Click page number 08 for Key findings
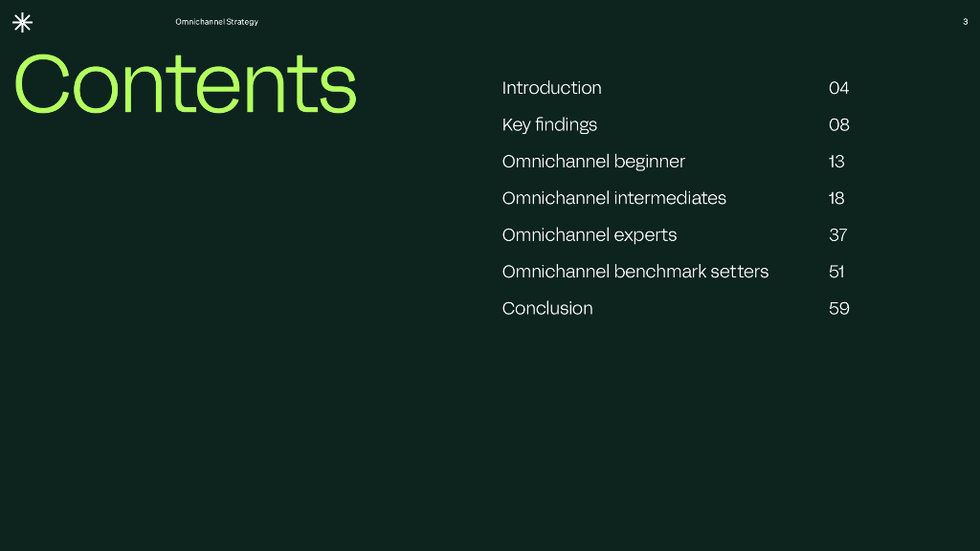Image resolution: width=980 pixels, height=551 pixels. click(838, 125)
